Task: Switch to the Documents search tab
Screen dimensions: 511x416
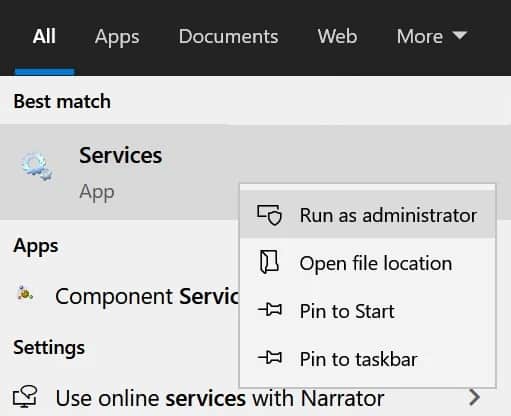Action: coord(228,36)
